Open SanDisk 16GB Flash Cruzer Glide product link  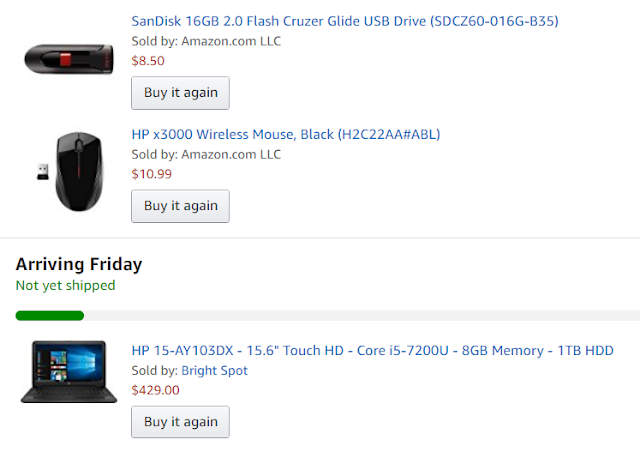point(344,21)
